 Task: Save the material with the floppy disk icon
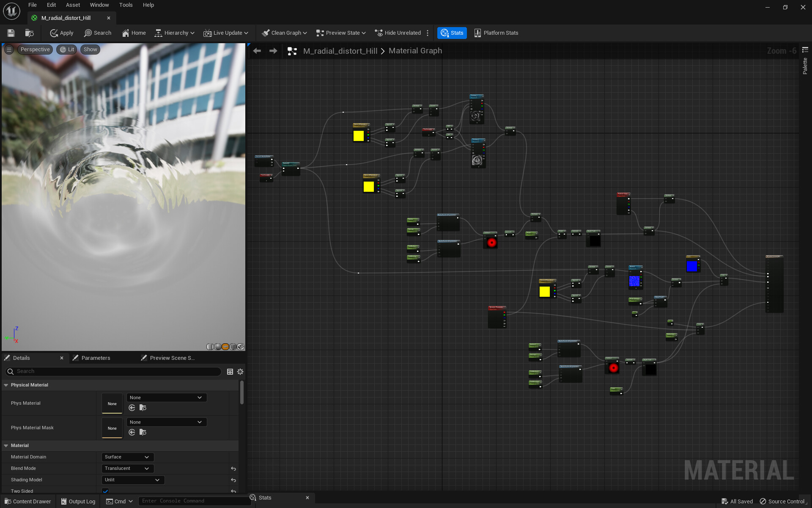11,33
